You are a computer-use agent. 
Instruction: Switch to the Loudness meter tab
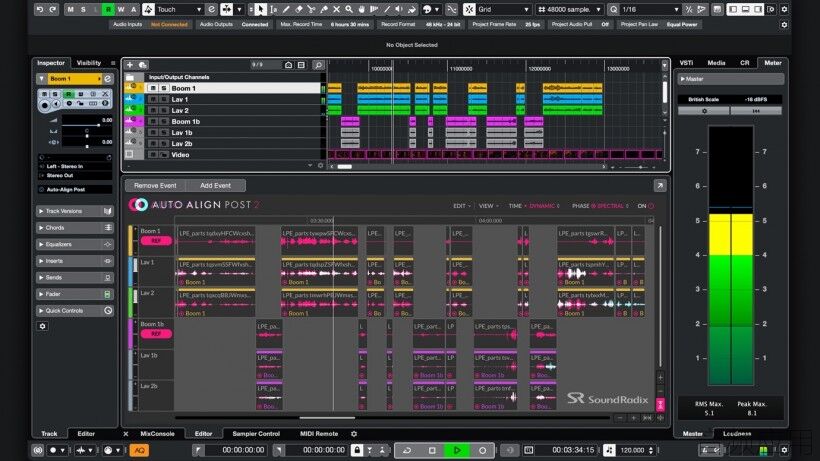tap(737, 434)
